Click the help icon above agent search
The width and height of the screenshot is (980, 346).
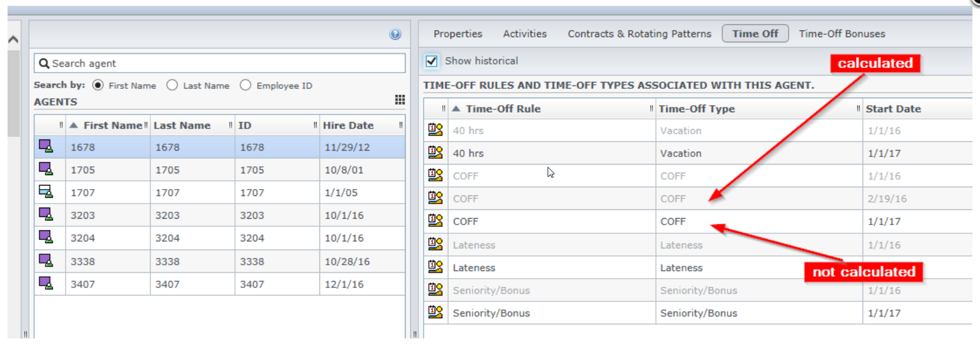pos(395,34)
